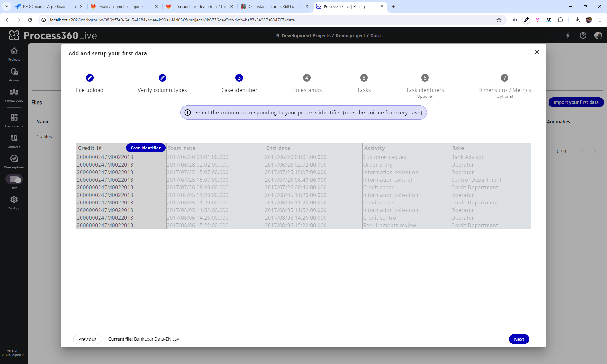Open Case explorer in the sidebar

pos(14,162)
